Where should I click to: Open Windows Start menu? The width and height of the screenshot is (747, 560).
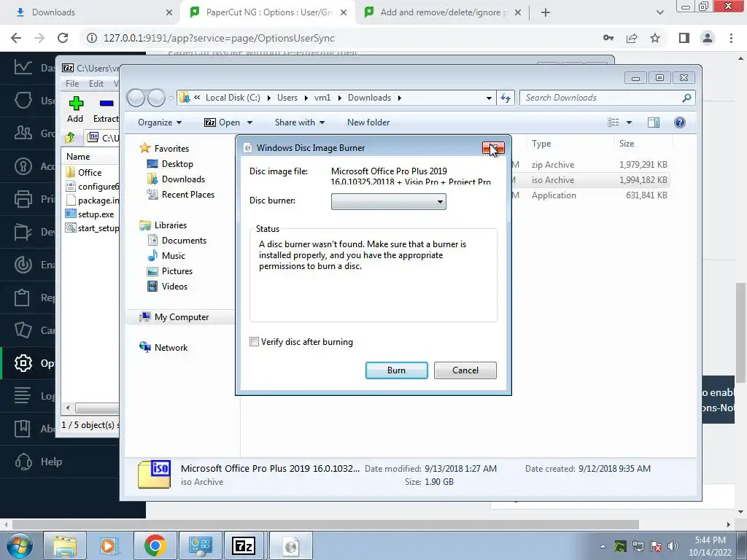coord(20,545)
